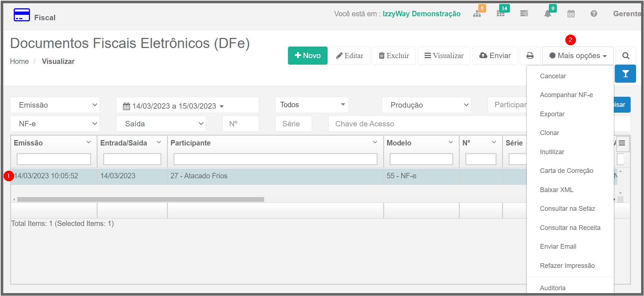Open the notifications bell icon

click(x=547, y=14)
